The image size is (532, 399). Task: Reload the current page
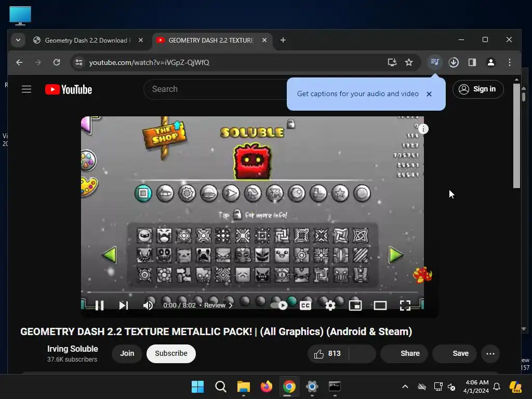tap(57, 62)
